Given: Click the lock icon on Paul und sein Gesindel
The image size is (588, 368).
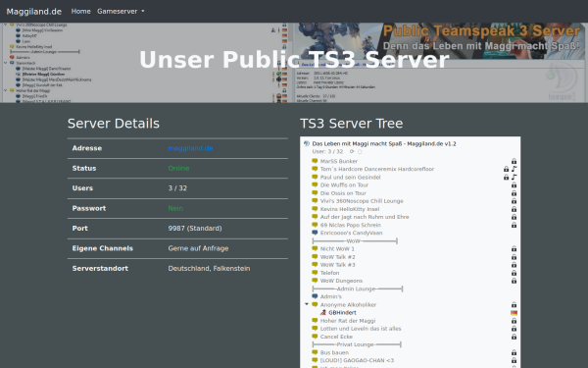Looking at the screenshot, I should 506,177.
